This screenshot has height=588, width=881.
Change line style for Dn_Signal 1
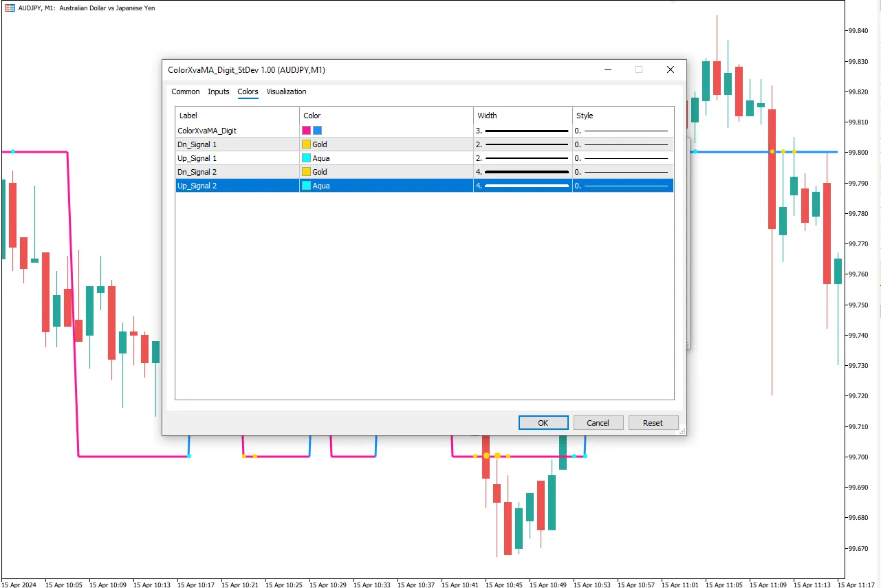[x=622, y=144]
